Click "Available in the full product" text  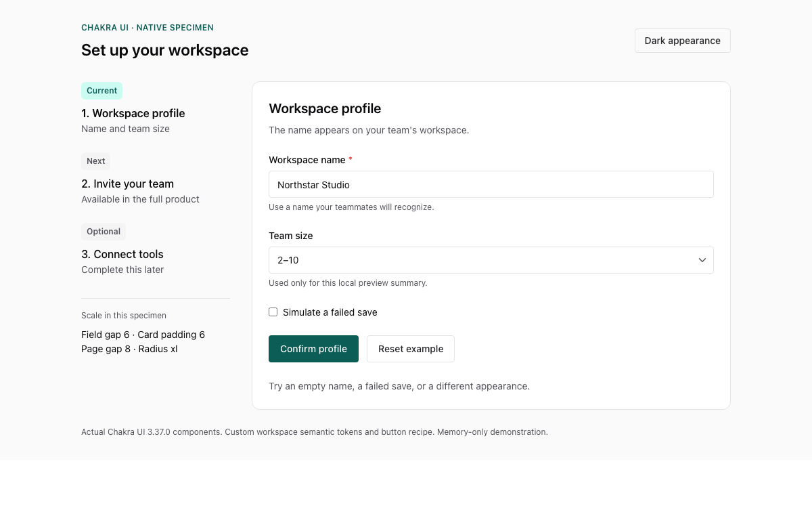pos(141,199)
